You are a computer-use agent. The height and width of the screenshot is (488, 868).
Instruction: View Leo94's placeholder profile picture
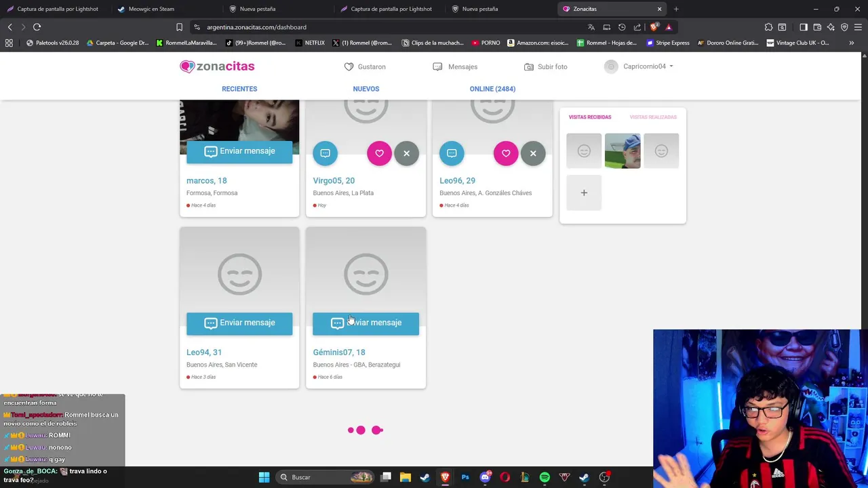[239, 274]
